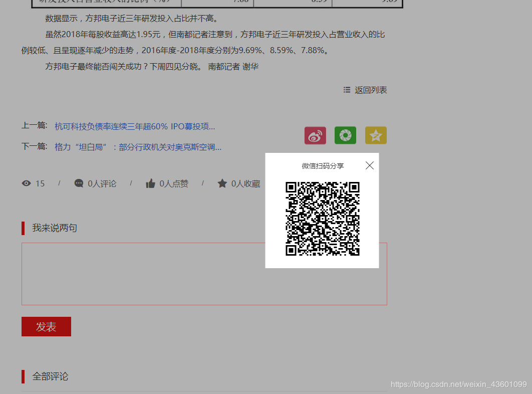Click the green WeChat share icon
Viewport: 532px width, 394px height.
(345, 135)
